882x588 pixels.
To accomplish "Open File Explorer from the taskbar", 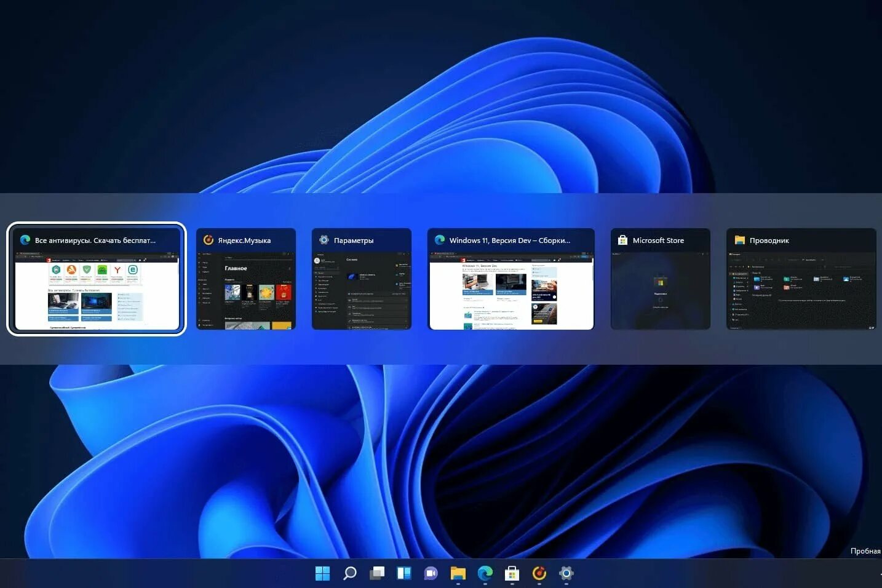I will coord(458,573).
